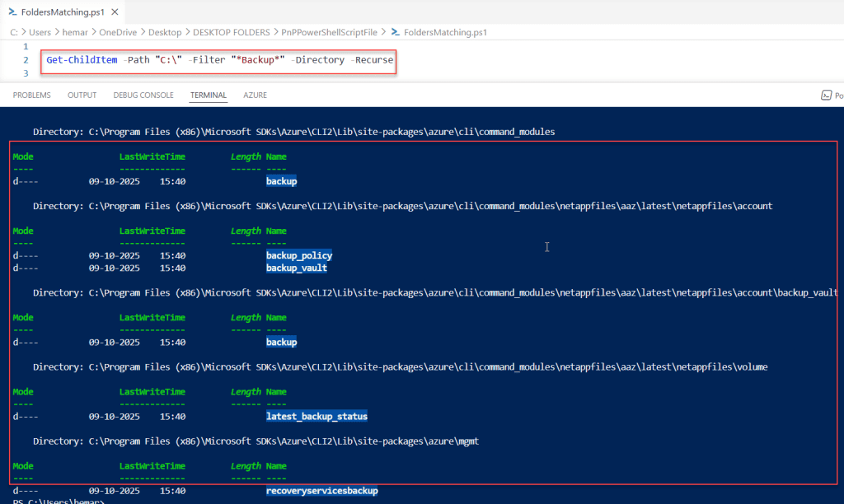Click 'latest_backup_status' in terminal output
This screenshot has height=504, width=844.
(x=316, y=417)
